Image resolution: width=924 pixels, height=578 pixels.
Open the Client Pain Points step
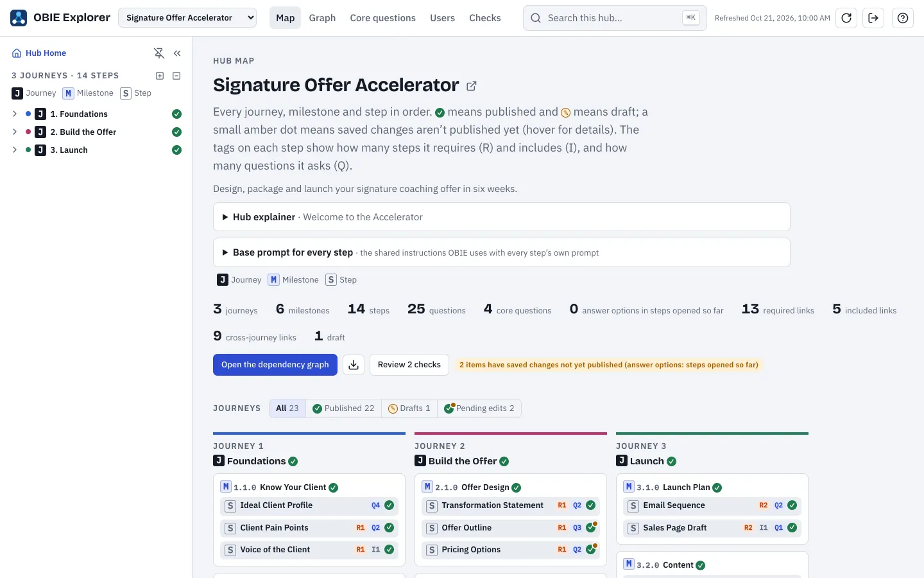[x=309, y=528]
